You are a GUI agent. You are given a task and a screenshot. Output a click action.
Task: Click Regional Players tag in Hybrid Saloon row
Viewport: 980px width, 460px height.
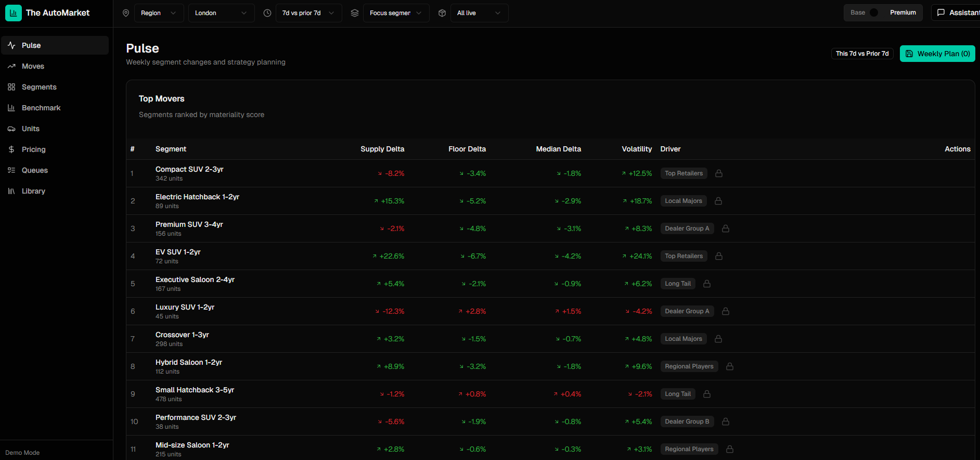click(689, 366)
